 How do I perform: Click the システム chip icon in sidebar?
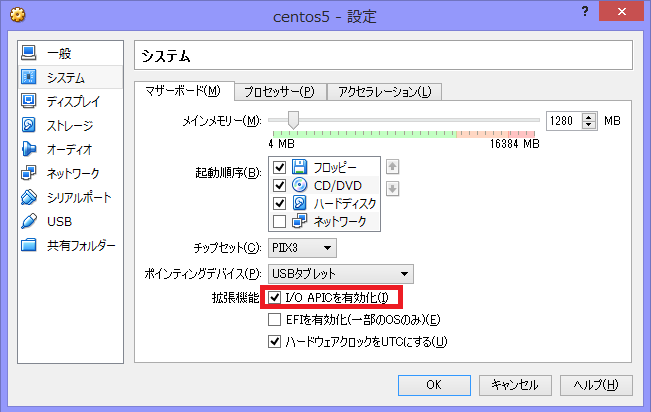(29, 77)
